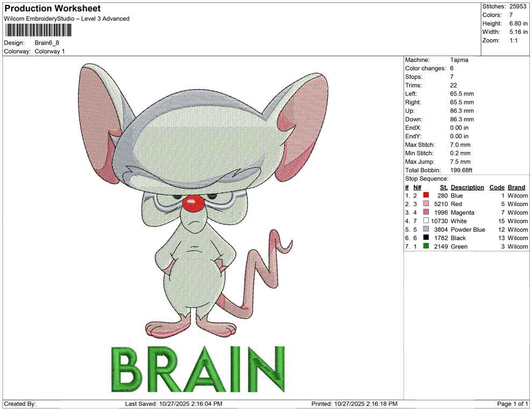The width and height of the screenshot is (532, 409).
Task: Click the Machine value Tajima
Action: pyautogui.click(x=459, y=60)
